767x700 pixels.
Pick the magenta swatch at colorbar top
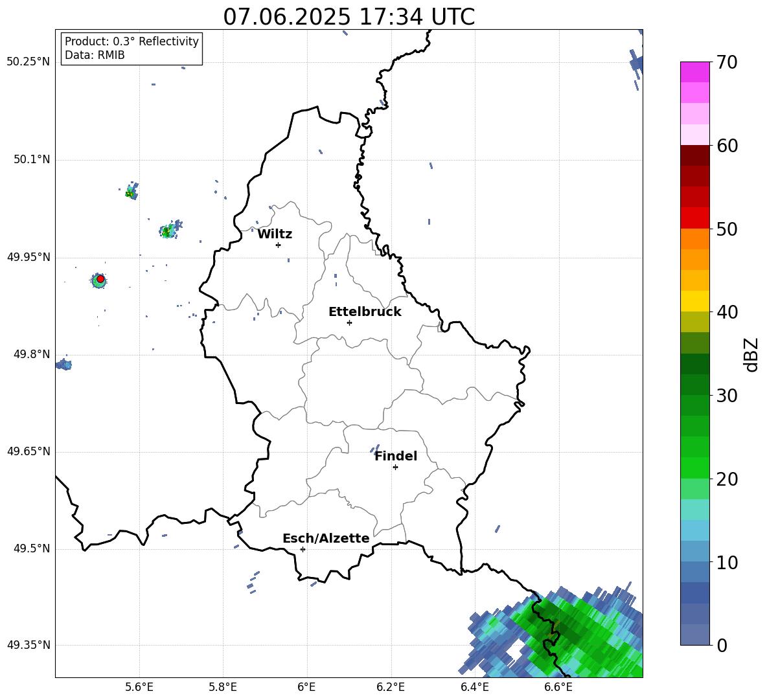click(x=694, y=72)
